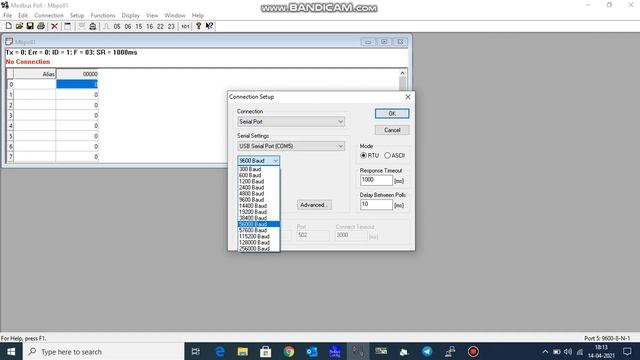
Task: Choose 300 Baud from the list
Action: coord(258,169)
